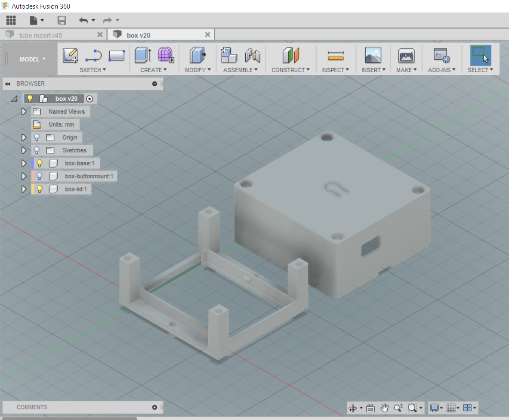Hide the box-base:1 component
This screenshot has height=420, width=509.
40,163
